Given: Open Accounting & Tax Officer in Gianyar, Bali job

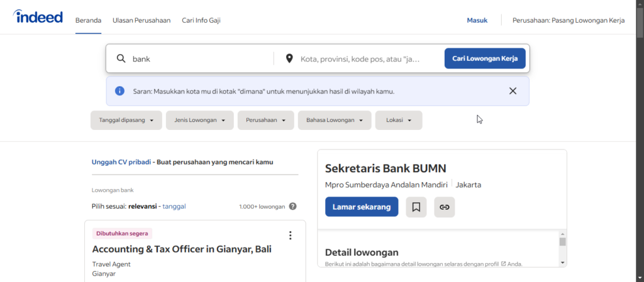Looking at the screenshot, I should click(182, 249).
